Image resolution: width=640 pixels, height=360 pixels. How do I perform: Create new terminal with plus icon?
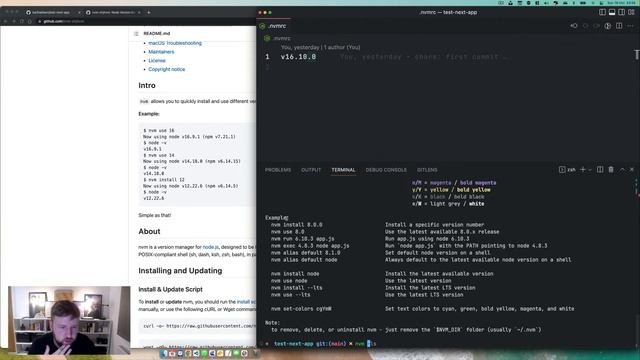pyautogui.click(x=583, y=169)
